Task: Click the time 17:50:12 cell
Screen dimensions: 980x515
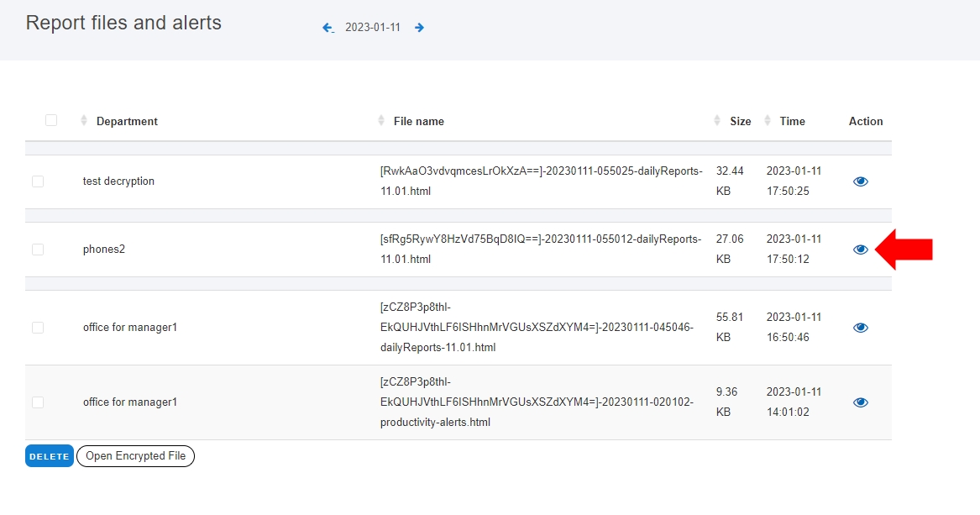Action: pyautogui.click(x=794, y=250)
